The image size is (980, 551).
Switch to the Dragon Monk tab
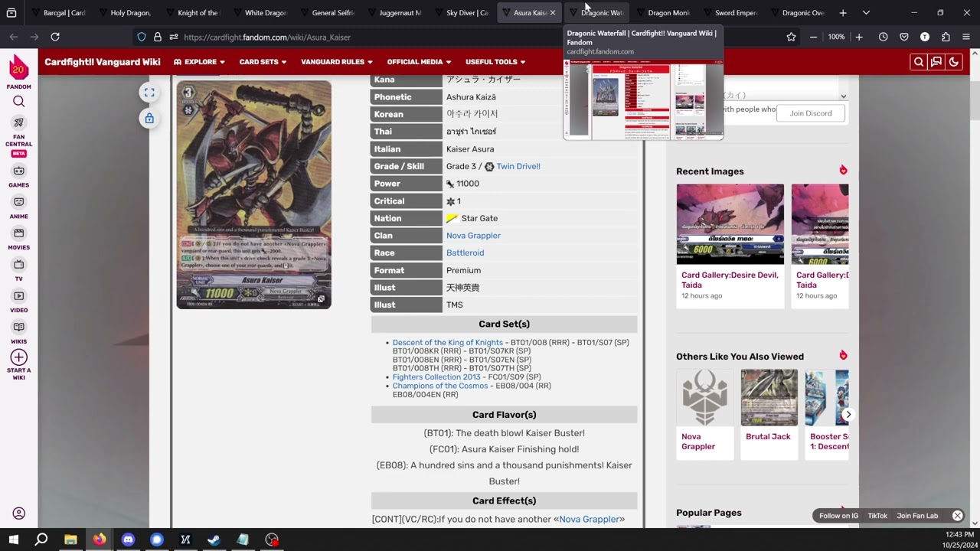(x=663, y=13)
